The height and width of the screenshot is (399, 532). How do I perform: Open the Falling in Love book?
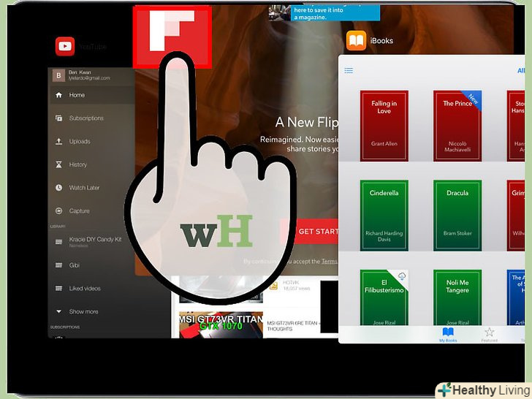click(384, 126)
